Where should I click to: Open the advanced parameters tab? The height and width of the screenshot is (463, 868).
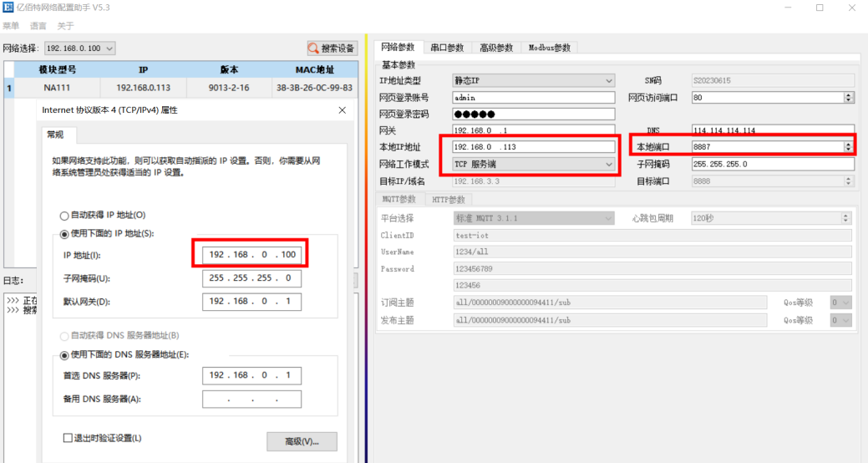click(496, 48)
